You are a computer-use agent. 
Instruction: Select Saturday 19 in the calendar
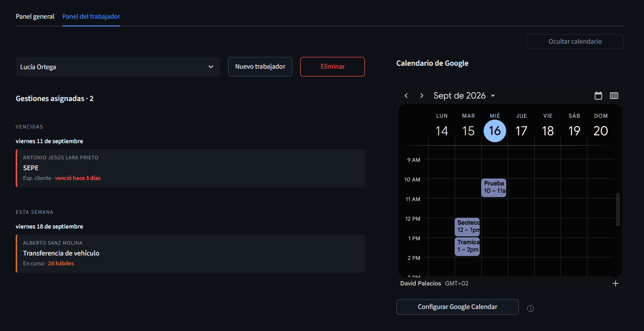pyautogui.click(x=574, y=131)
